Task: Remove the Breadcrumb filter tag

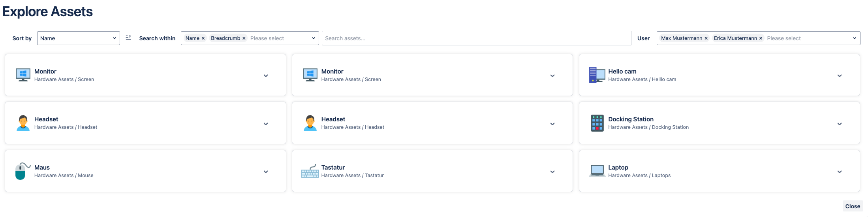Action: tap(244, 38)
